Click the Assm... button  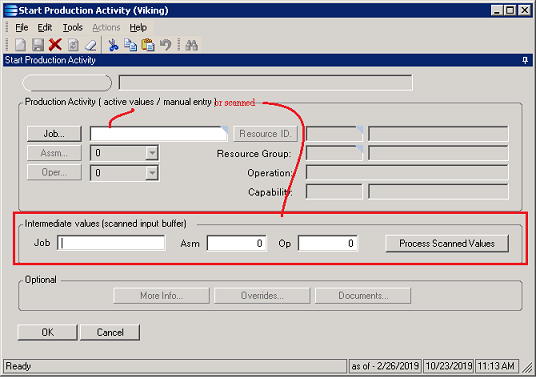pyautogui.click(x=54, y=153)
